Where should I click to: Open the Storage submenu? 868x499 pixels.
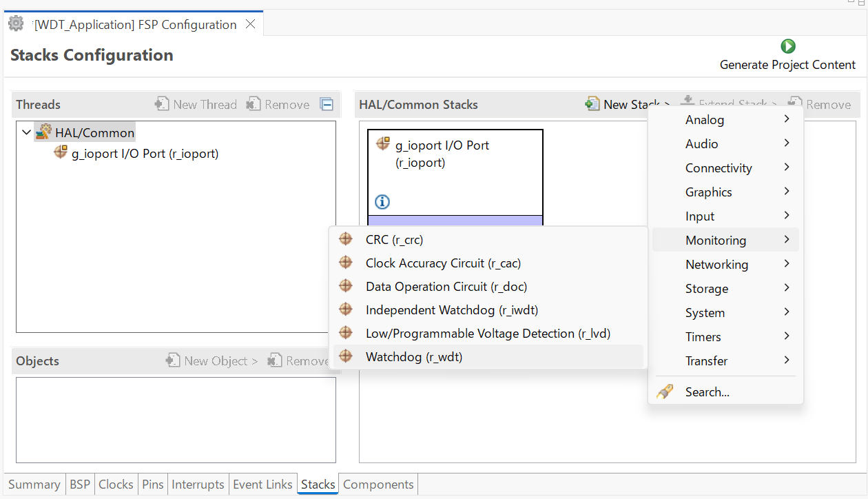725,289
